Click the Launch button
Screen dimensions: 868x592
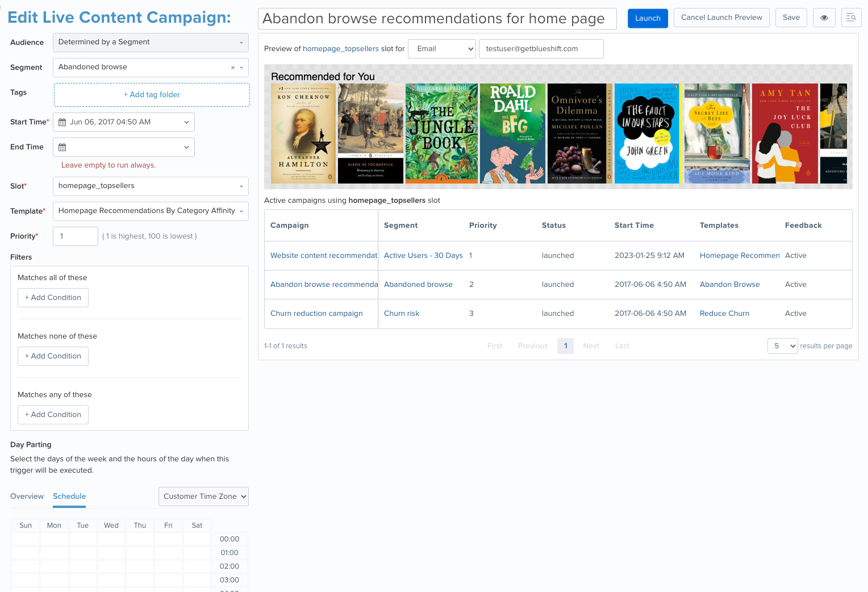click(x=648, y=18)
